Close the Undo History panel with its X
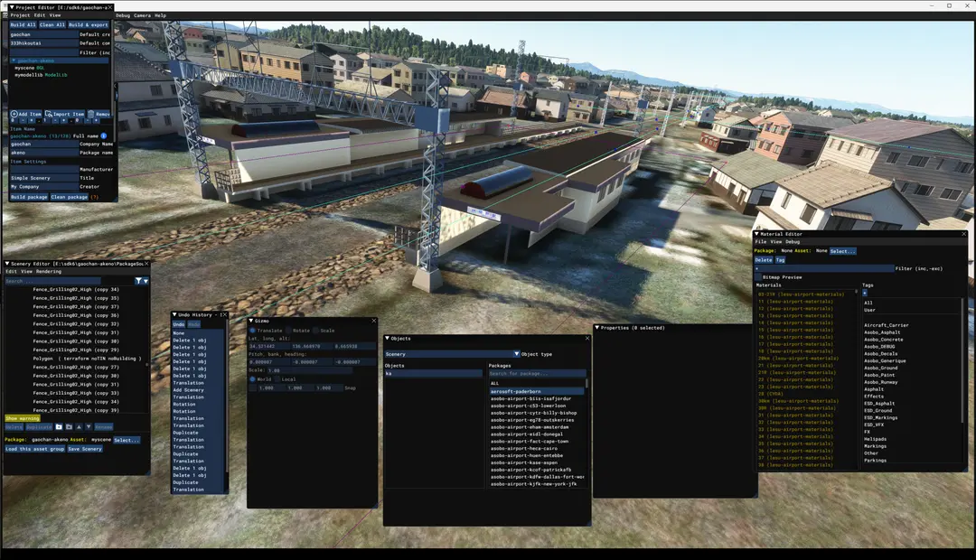The image size is (976, 560). tap(224, 315)
